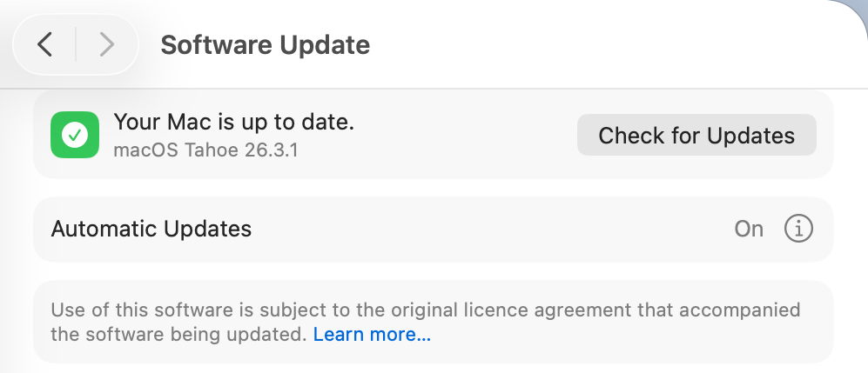Click the "Your Mac is up to date" message
This screenshot has height=373, width=868.
pos(233,122)
